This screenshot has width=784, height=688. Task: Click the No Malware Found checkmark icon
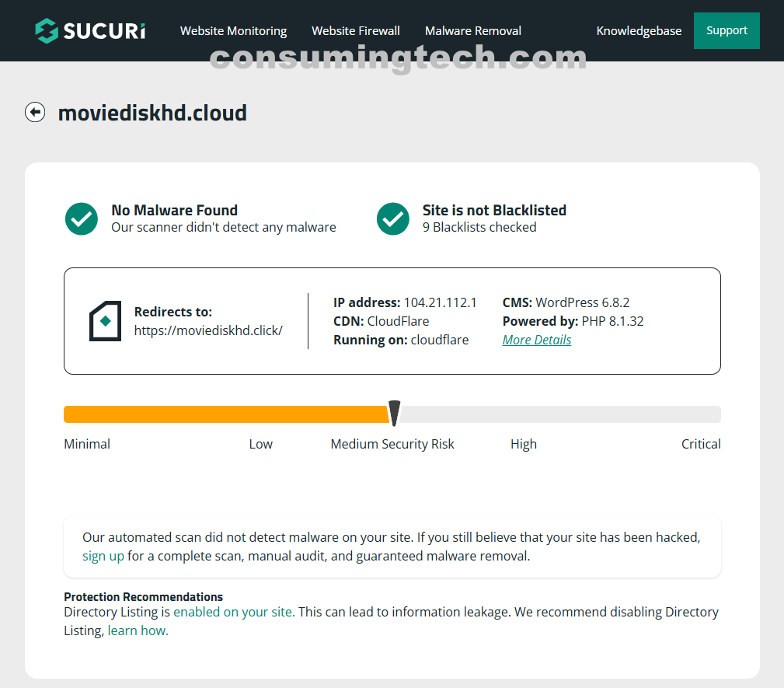click(82, 219)
